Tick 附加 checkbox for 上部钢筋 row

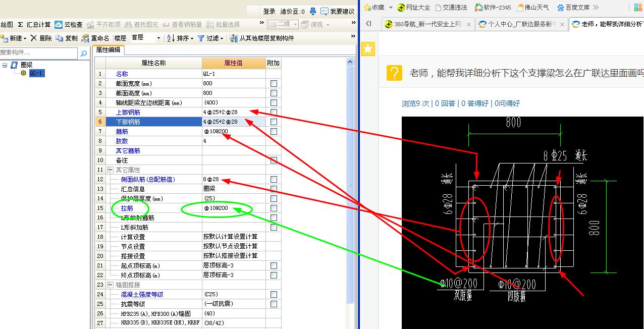(274, 112)
